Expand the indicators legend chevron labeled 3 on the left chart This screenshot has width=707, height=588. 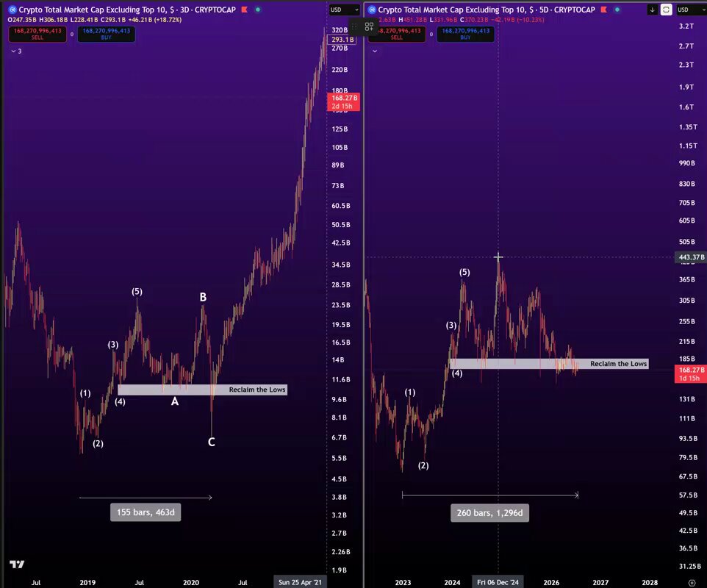(x=16, y=51)
